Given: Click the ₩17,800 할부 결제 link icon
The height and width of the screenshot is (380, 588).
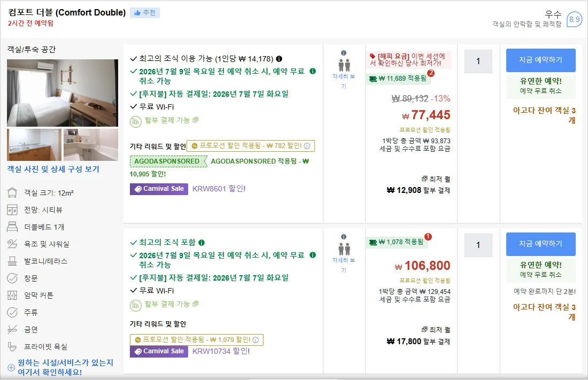Looking at the screenshot, I should 424,329.
